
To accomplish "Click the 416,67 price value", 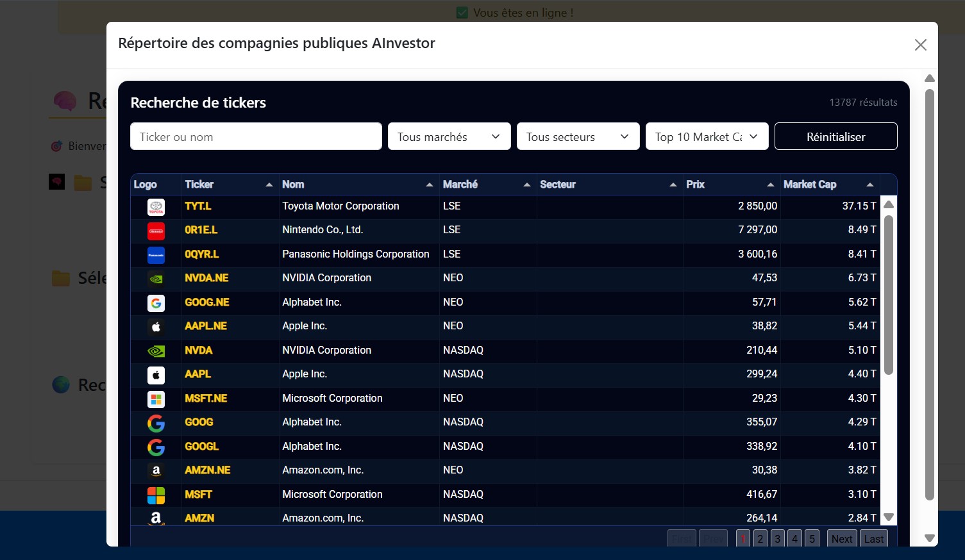I will (x=762, y=495).
